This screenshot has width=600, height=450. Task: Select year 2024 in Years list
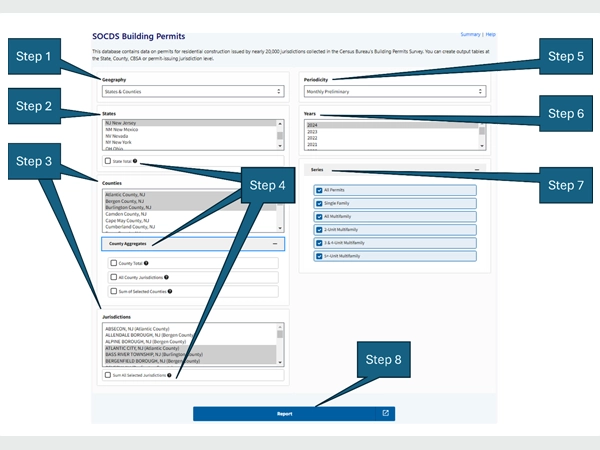click(392, 125)
